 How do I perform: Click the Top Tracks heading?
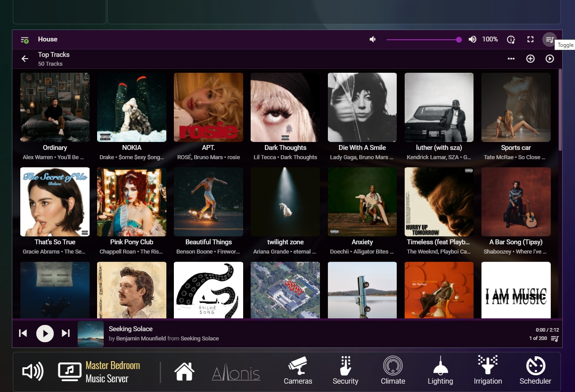click(x=54, y=55)
